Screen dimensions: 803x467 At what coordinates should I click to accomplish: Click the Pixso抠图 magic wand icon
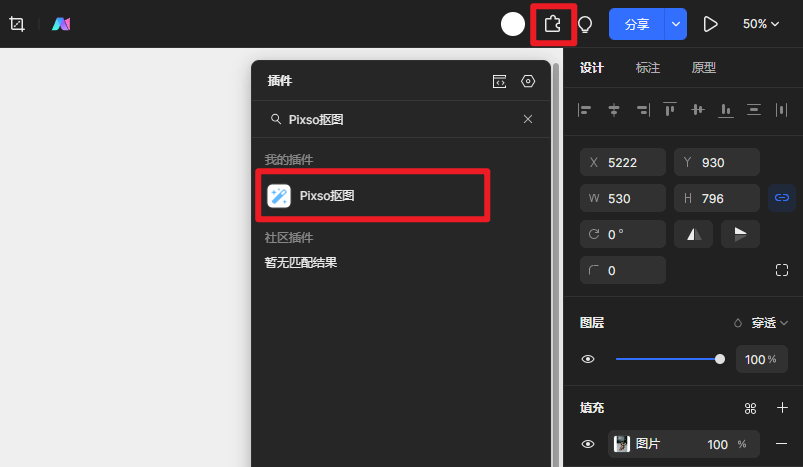click(x=279, y=196)
